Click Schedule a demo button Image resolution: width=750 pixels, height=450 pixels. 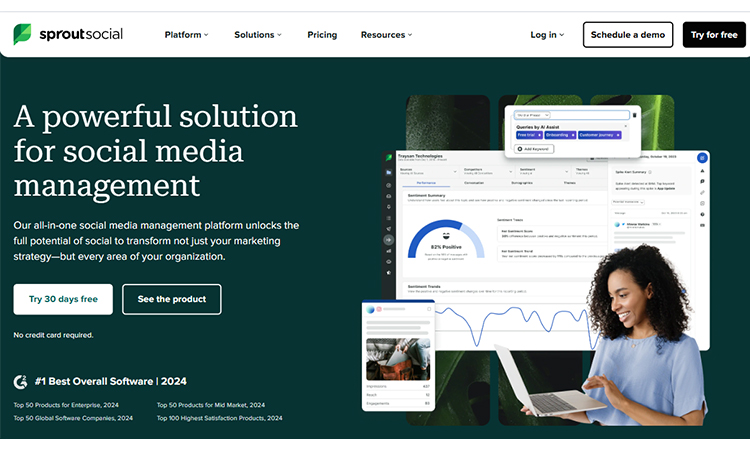(x=628, y=34)
